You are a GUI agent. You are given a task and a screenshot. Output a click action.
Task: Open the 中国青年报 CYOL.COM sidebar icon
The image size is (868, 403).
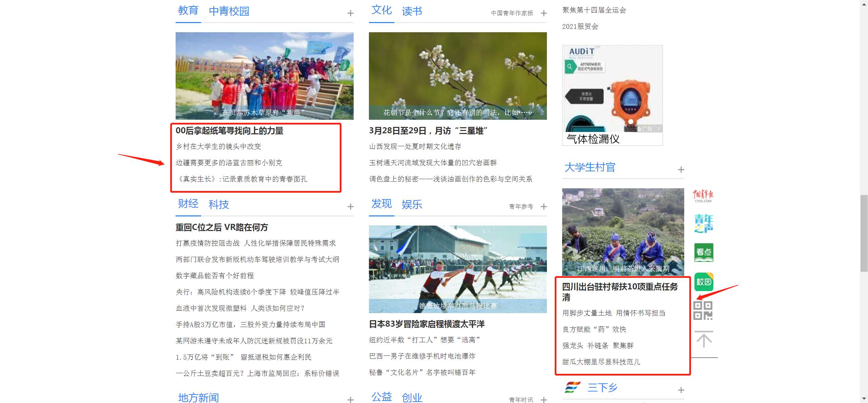coord(703,196)
